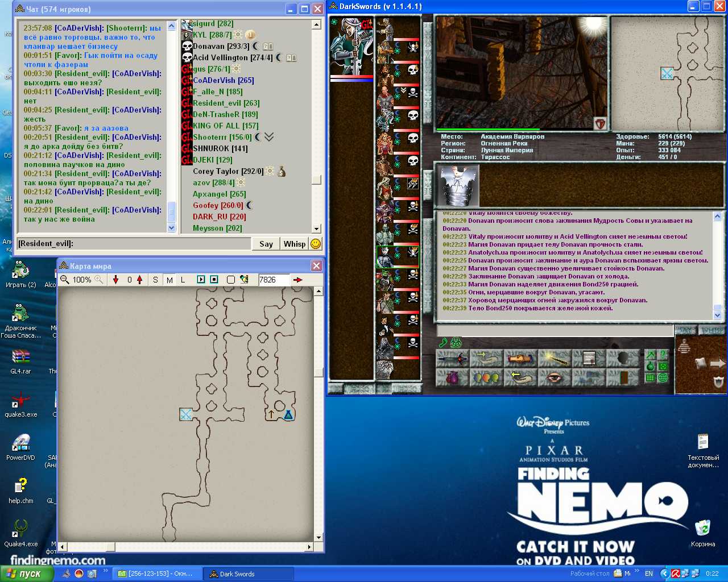This screenshot has width=728, height=582.
Task: Switch to the Dark Swords taskbar button
Action: 249,574
